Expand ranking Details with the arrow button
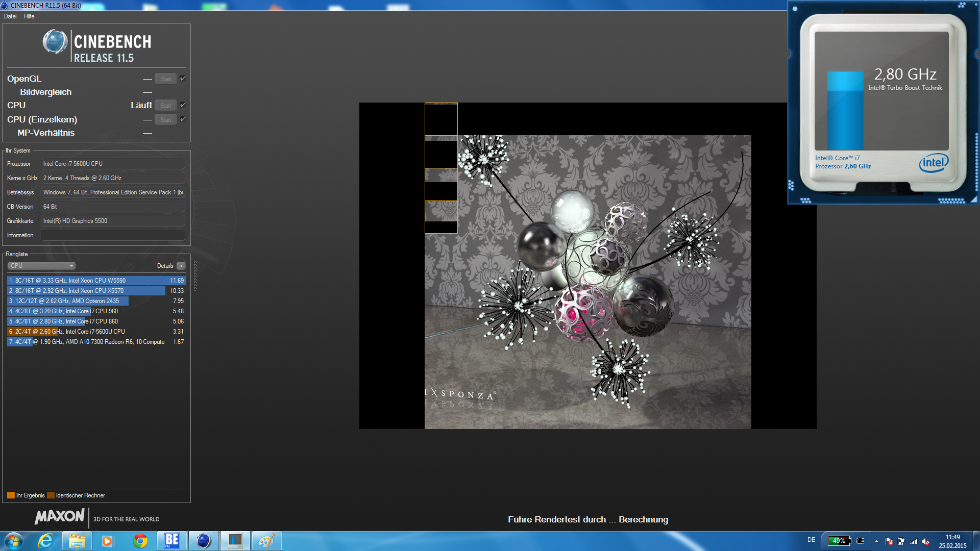This screenshot has width=980, height=551. click(x=181, y=266)
